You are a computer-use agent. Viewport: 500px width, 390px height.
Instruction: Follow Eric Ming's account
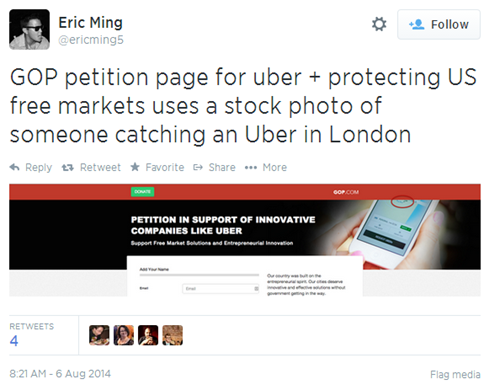coord(439,25)
